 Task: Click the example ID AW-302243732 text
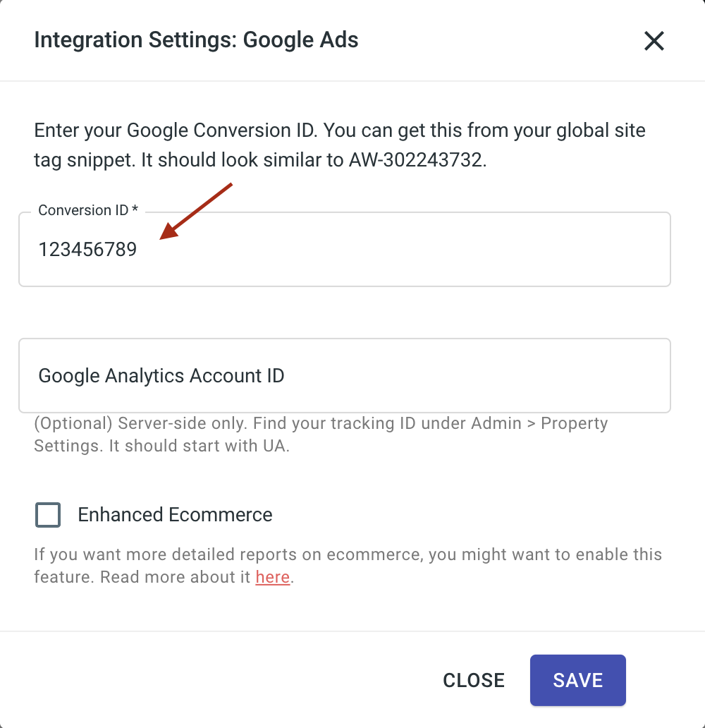pyautogui.click(x=416, y=159)
